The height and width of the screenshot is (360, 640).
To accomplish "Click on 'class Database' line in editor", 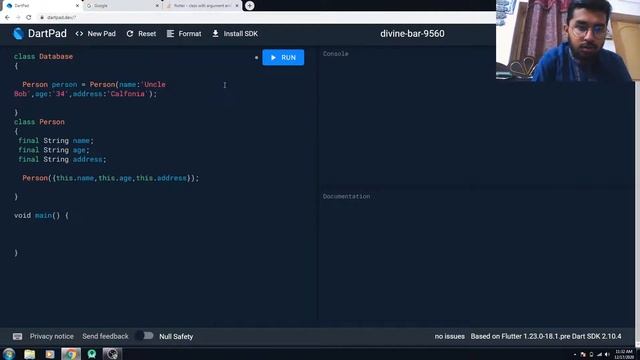I will [43, 56].
